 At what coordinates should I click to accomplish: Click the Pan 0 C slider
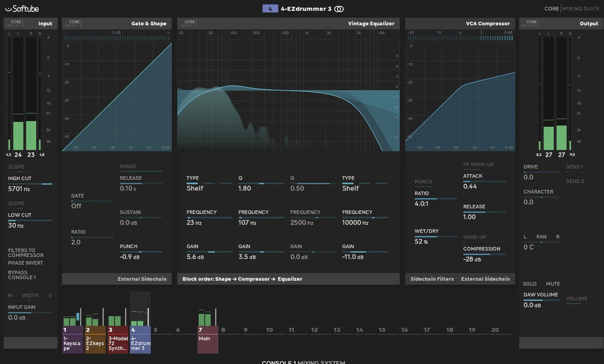pyautogui.click(x=542, y=242)
